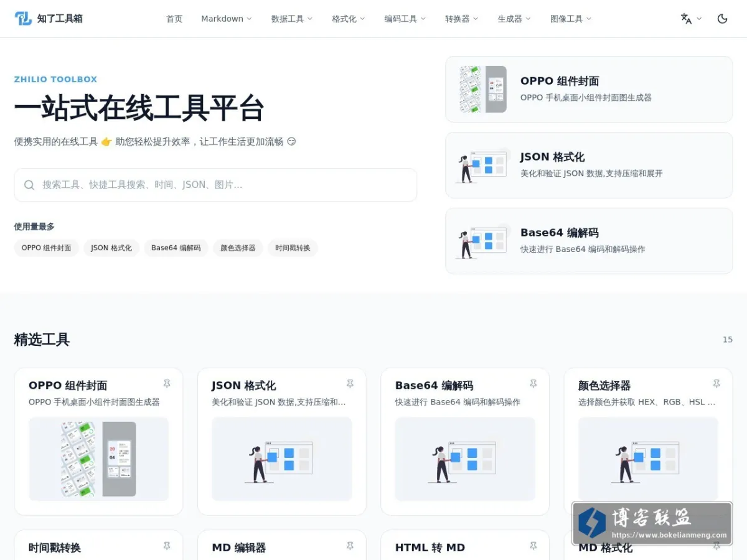Select the Base64 编解码 quick tag
This screenshot has width=747, height=560.
click(176, 248)
